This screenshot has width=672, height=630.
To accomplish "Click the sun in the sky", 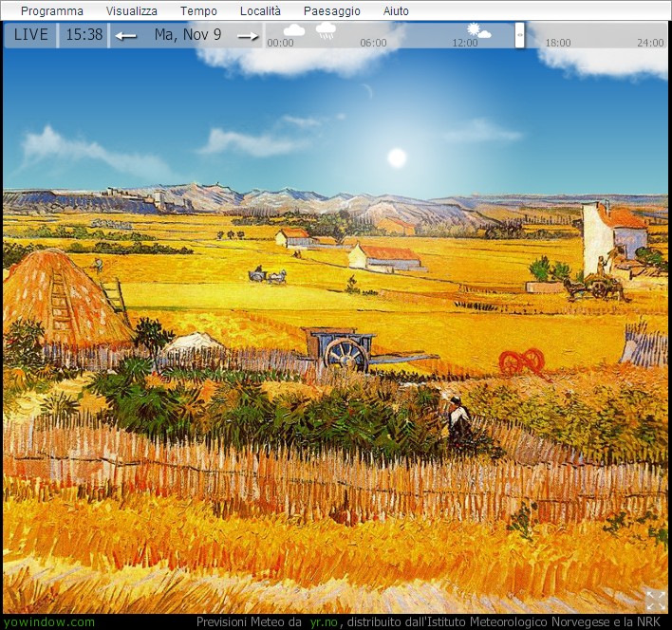I will tap(397, 157).
